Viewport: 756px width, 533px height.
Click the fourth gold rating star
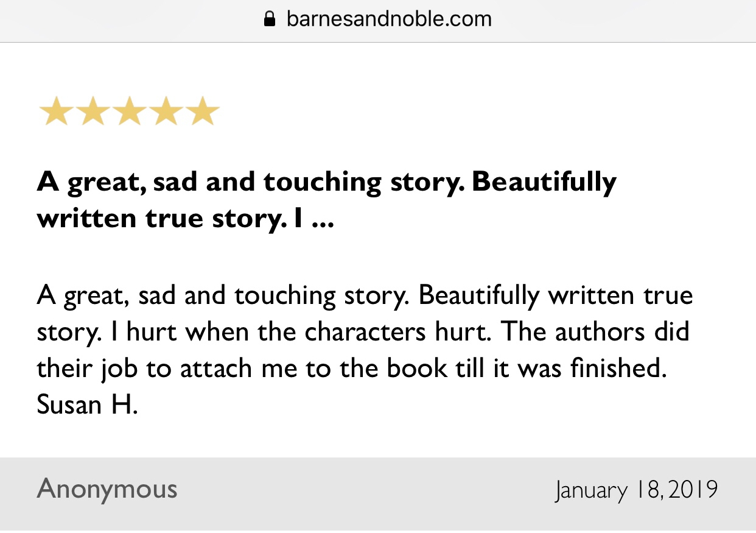165,111
